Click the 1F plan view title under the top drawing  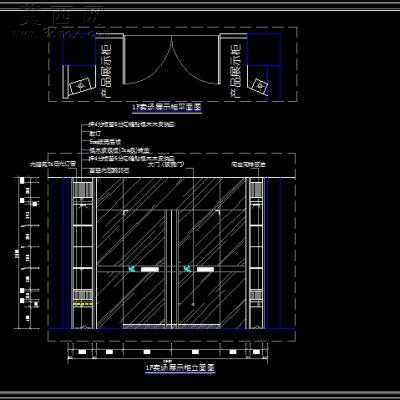167,108
